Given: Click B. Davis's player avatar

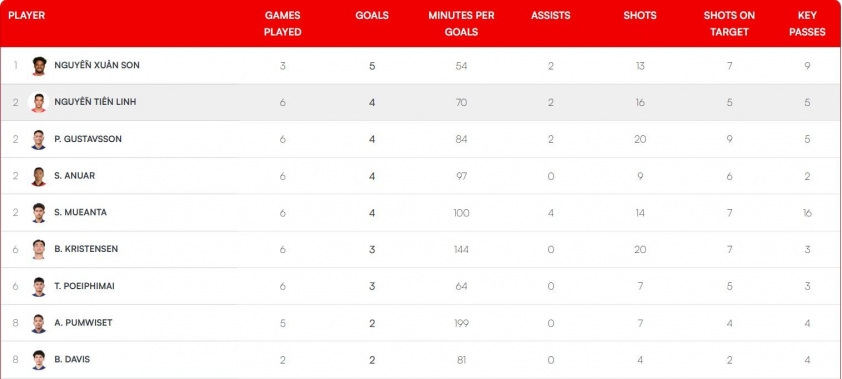Looking at the screenshot, I should tap(39, 360).
